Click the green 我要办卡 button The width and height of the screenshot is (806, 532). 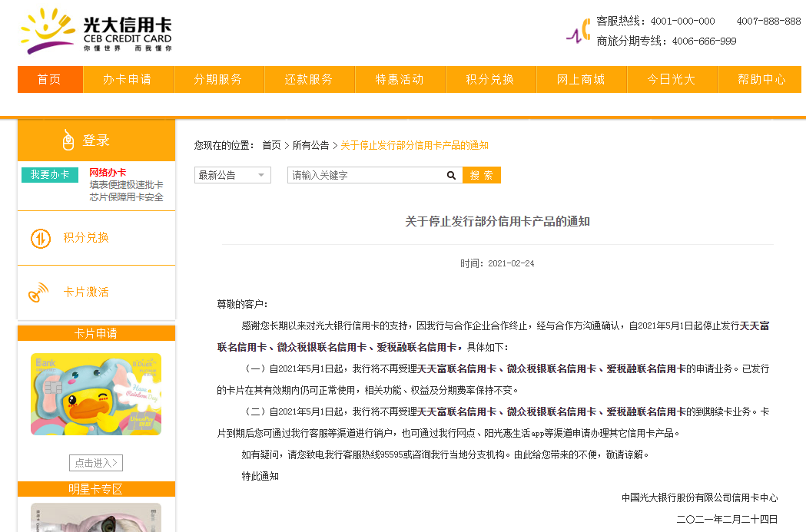50,174
